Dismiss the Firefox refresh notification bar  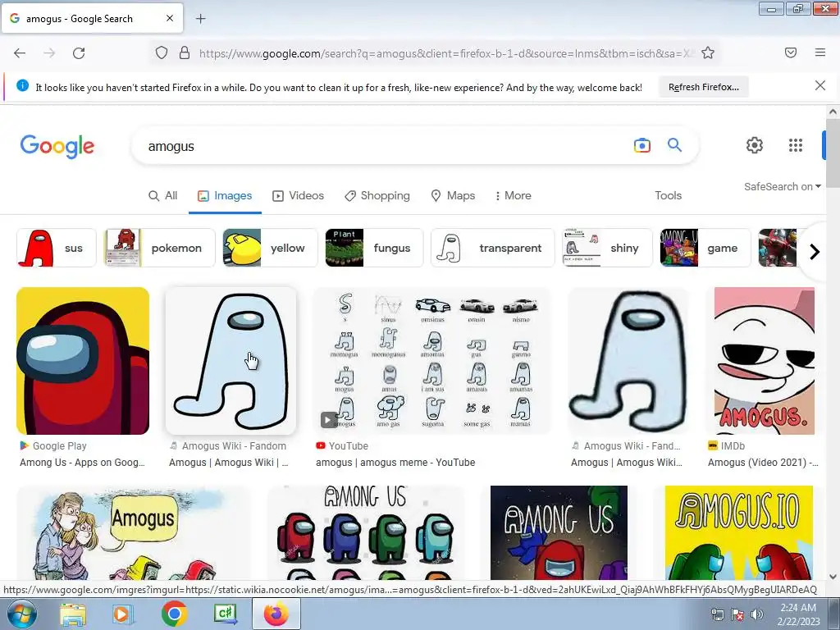(x=819, y=85)
